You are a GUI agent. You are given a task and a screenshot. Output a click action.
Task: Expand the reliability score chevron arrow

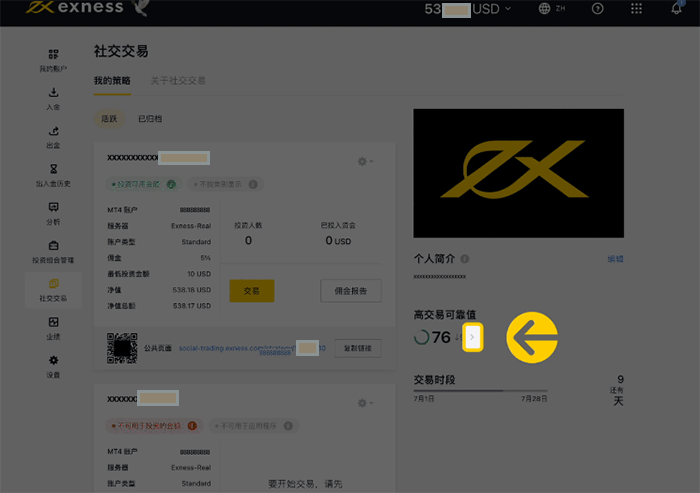click(x=472, y=338)
